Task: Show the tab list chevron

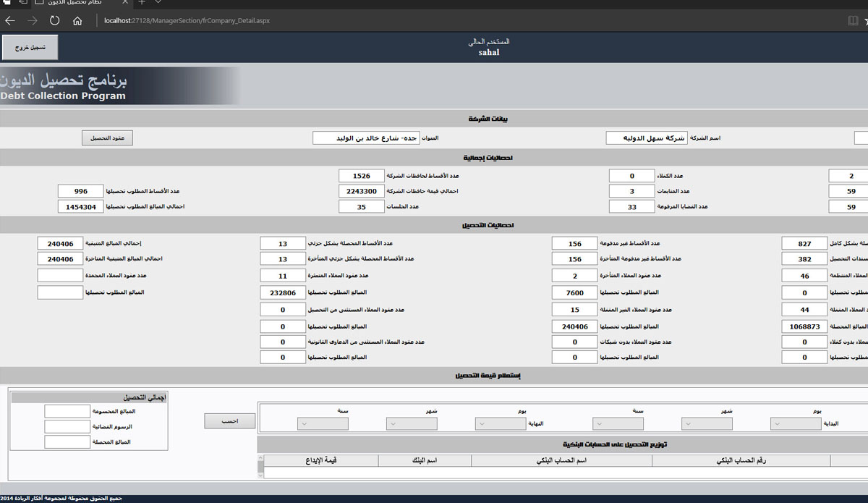Action: [x=158, y=3]
